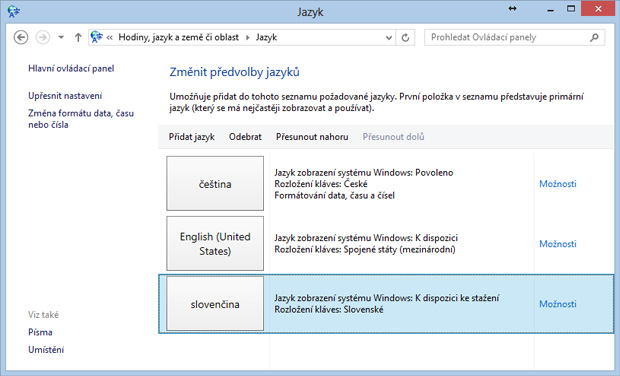Click the search magnifier icon
The height and width of the screenshot is (376, 620).
(594, 38)
